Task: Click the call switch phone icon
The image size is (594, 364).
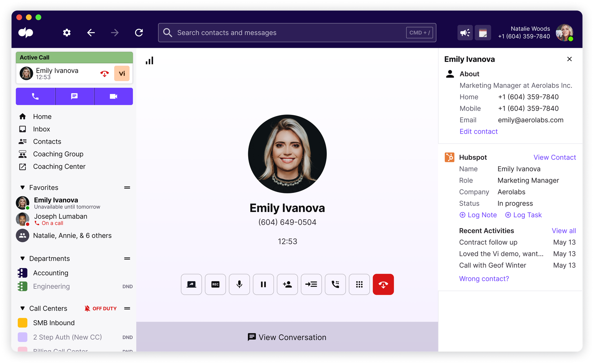Action: pos(335,284)
